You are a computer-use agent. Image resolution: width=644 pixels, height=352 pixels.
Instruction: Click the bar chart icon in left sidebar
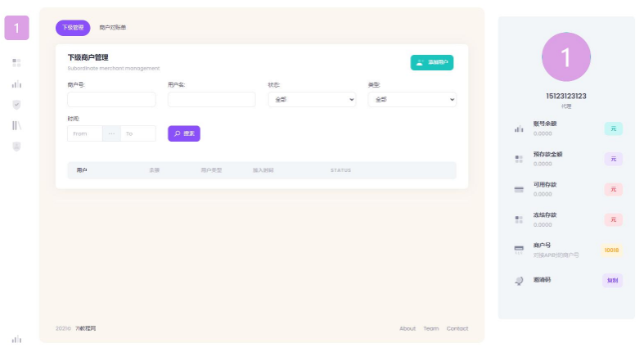point(16,83)
